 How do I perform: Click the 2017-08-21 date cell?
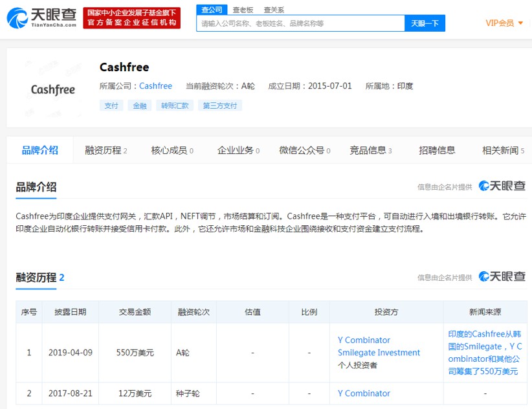(71, 393)
